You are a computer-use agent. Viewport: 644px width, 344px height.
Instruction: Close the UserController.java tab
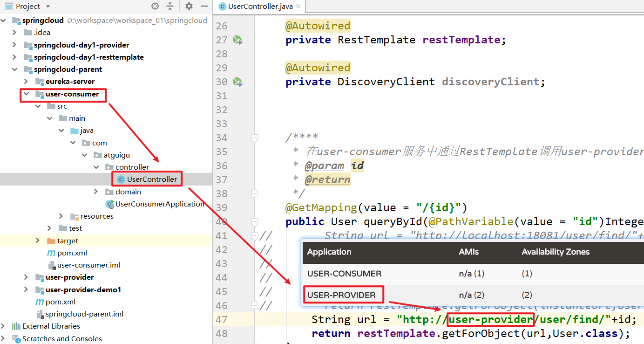(298, 7)
